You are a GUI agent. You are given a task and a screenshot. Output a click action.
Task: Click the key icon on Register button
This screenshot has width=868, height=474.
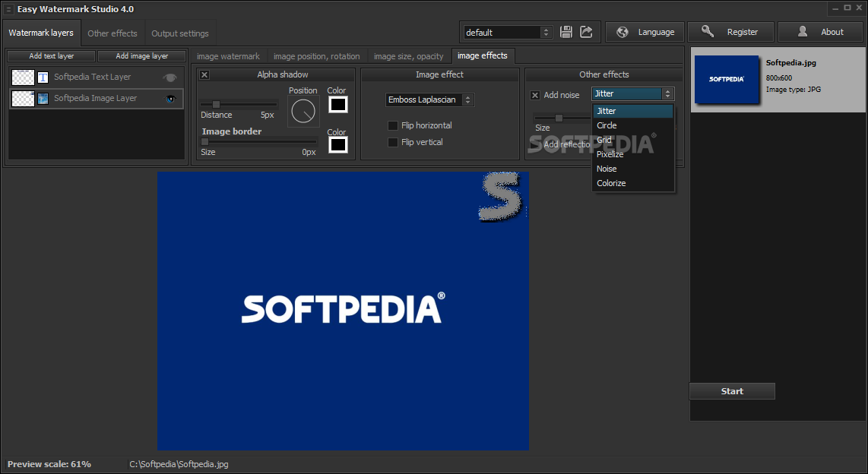(x=708, y=32)
